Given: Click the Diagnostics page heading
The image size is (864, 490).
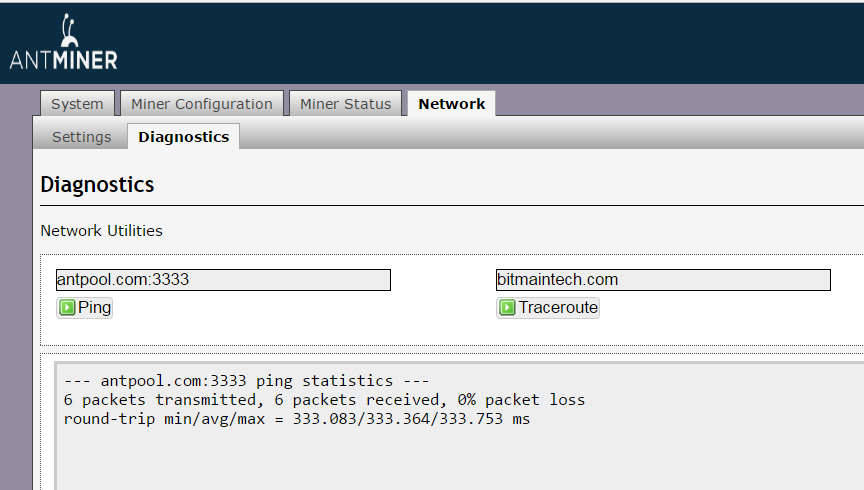Looking at the screenshot, I should (98, 185).
